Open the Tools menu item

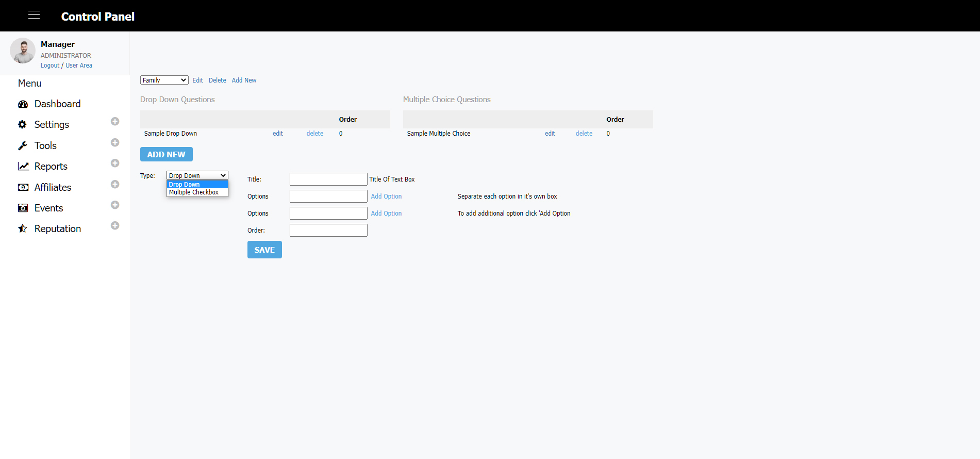coord(45,146)
